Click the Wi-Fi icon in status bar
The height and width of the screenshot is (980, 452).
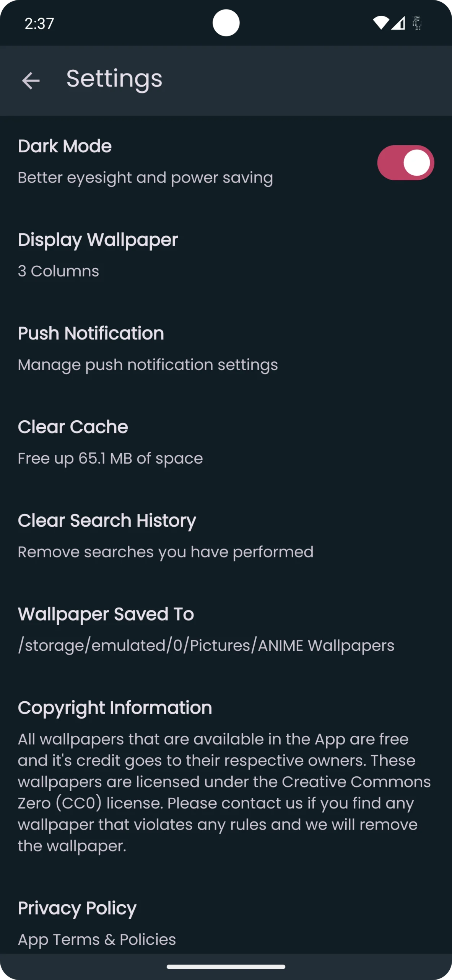coord(380,23)
